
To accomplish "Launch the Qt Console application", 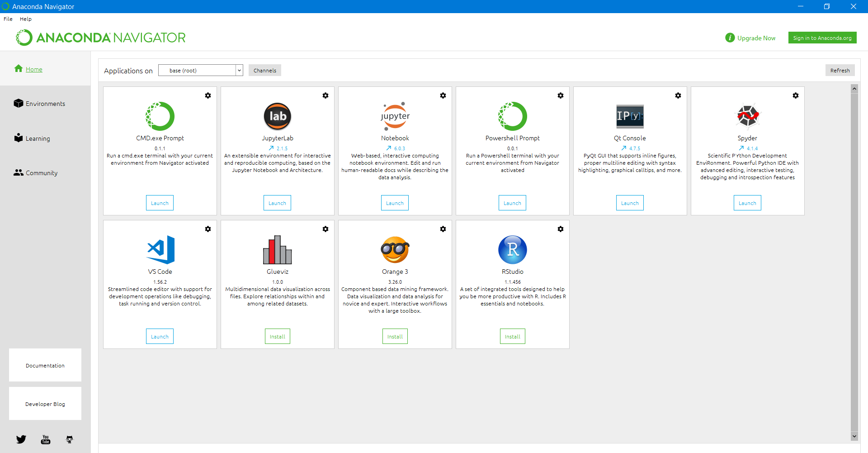I will [x=630, y=203].
